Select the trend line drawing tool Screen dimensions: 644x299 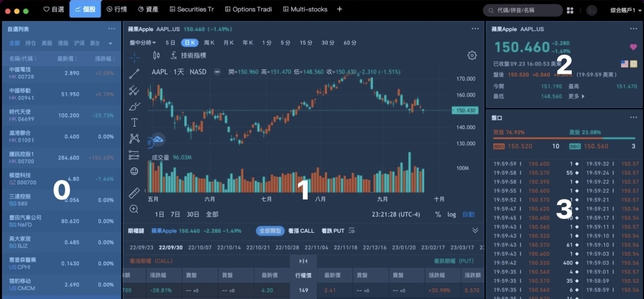[134, 74]
